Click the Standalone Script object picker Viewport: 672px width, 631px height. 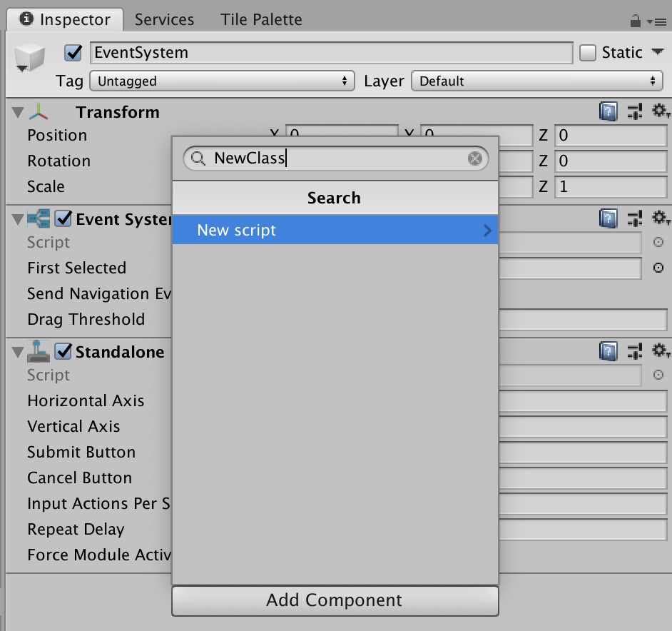(658, 375)
